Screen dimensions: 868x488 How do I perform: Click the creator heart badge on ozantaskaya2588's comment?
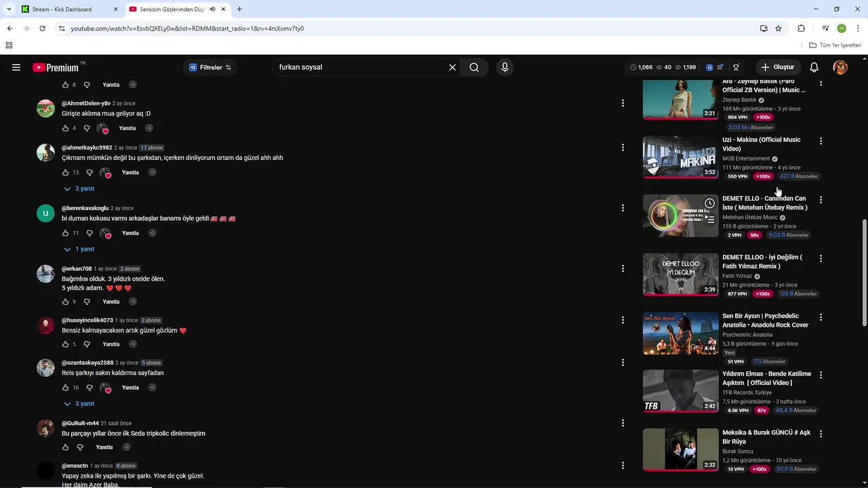pos(104,388)
